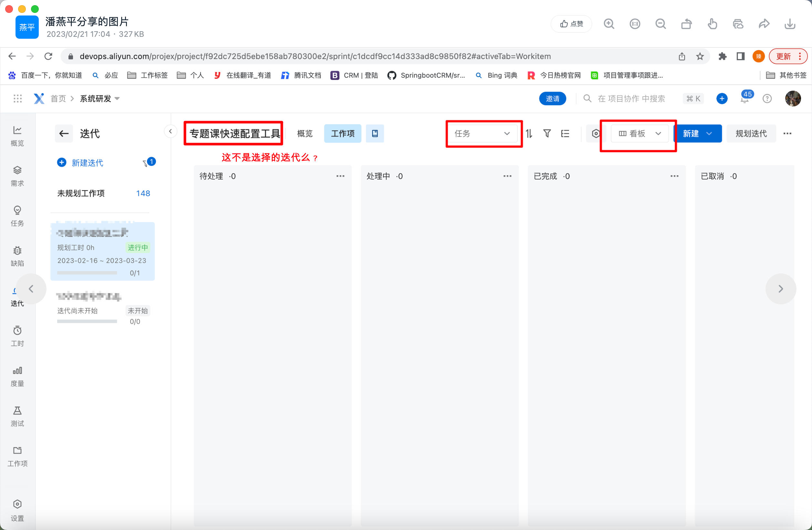Open 工时 in the left sidebar

point(17,336)
